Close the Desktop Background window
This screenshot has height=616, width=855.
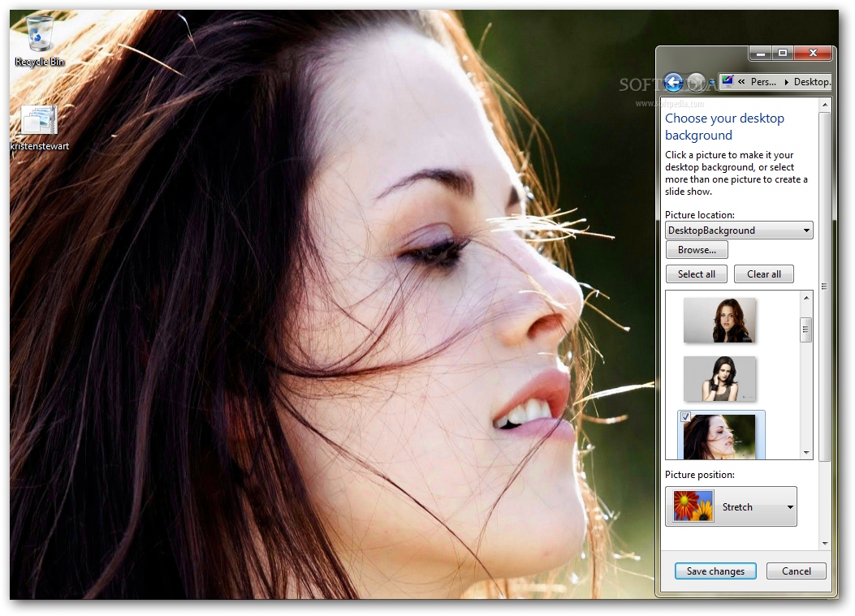pyautogui.click(x=813, y=53)
